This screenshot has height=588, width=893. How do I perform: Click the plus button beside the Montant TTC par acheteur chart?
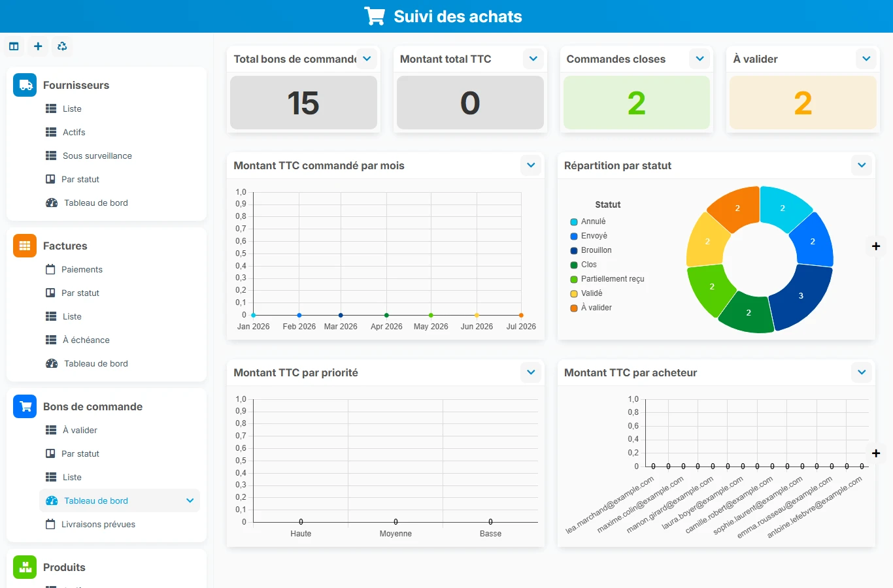click(x=876, y=453)
